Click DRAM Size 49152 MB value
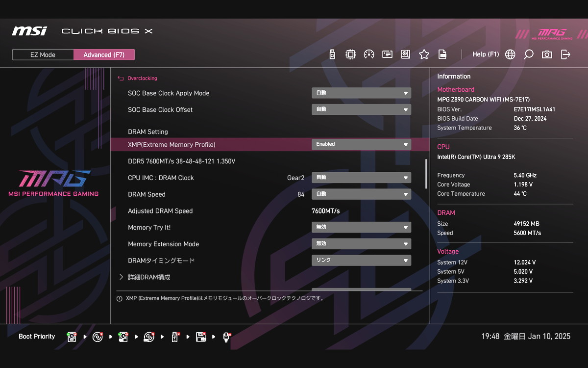Image resolution: width=588 pixels, height=368 pixels. coord(526,224)
